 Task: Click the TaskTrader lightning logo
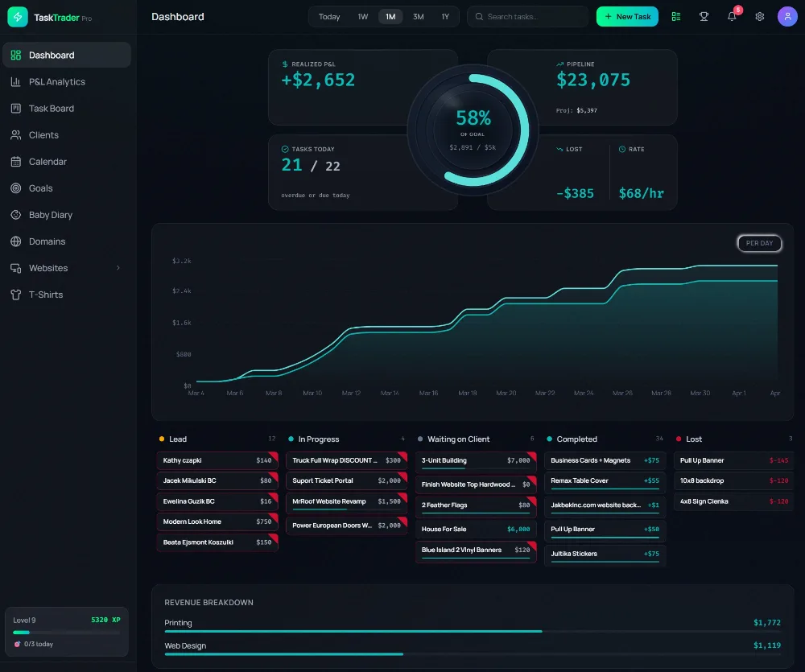(x=18, y=17)
